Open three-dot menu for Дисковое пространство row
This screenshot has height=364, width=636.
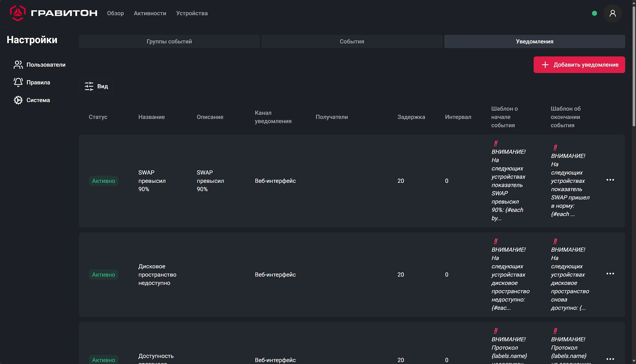[x=610, y=274]
